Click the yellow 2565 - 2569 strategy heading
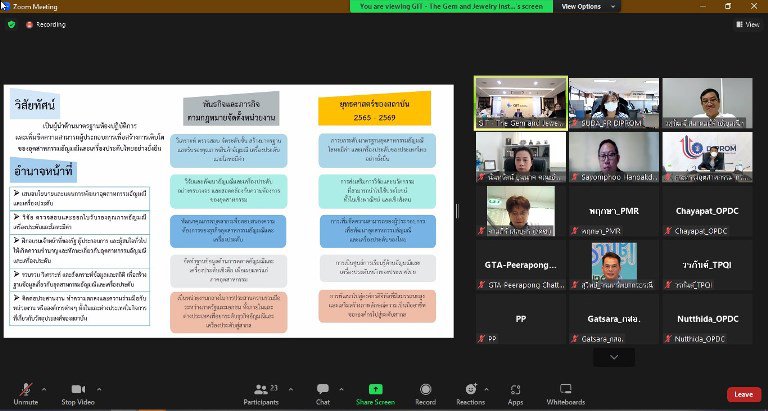This screenshot has height=411, width=768. click(x=375, y=108)
